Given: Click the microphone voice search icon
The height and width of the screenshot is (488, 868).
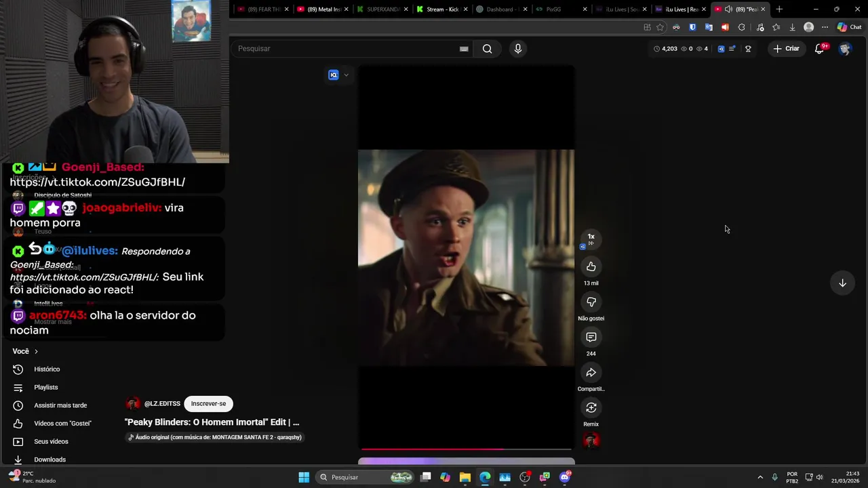Looking at the screenshot, I should click(518, 49).
